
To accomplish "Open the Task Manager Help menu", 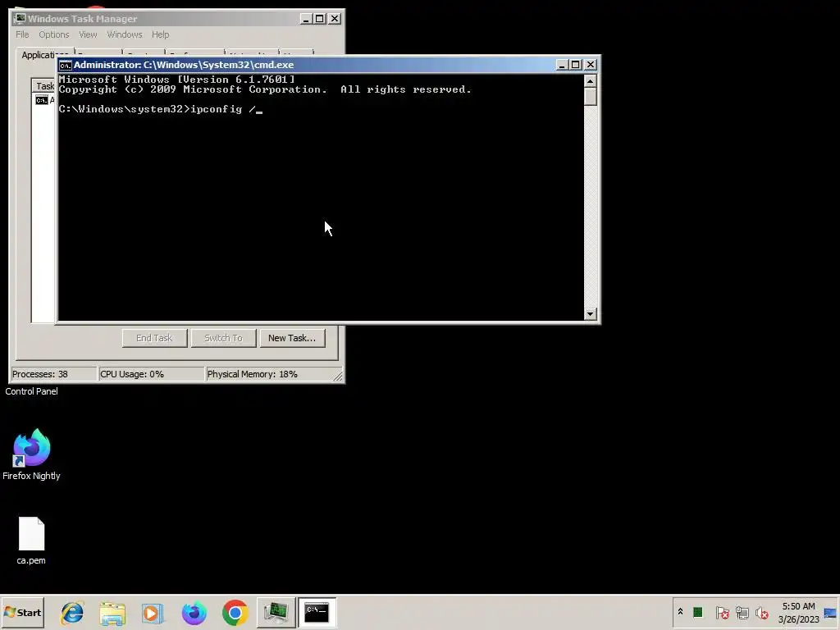I will pos(160,34).
